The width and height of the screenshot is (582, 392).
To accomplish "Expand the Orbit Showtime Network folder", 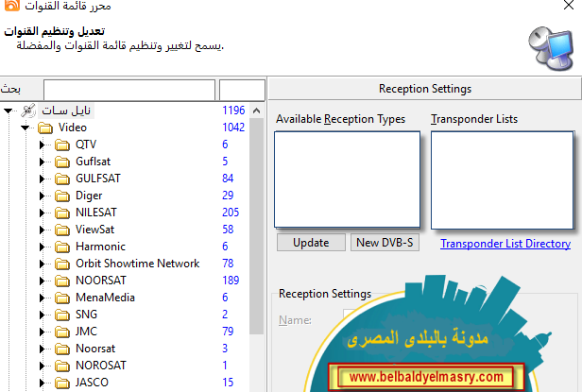I will pos(42,264).
